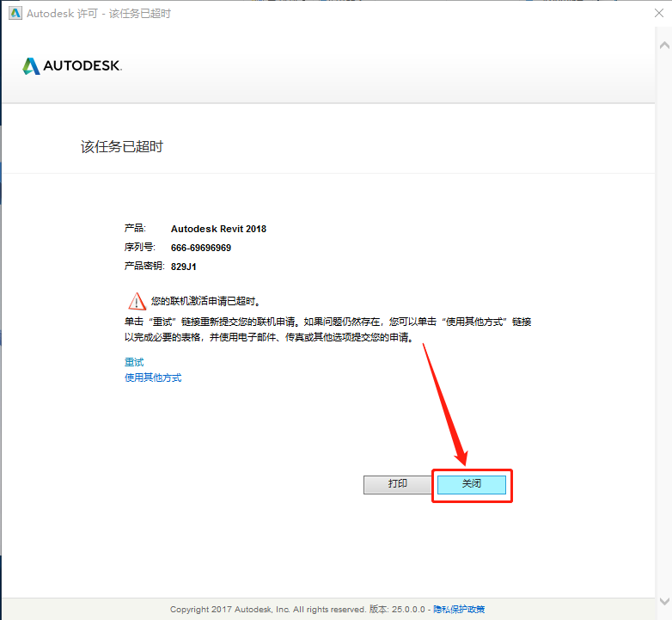Viewport: 672px width, 620px height.
Task: Open the 隐私保护政策 privacy policy link
Action: click(459, 610)
